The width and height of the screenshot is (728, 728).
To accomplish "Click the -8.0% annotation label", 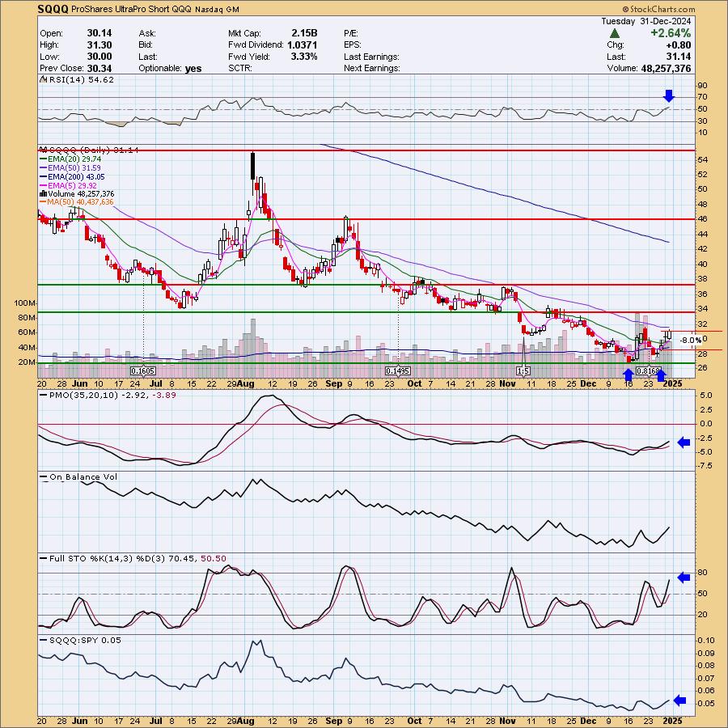I will (691, 341).
